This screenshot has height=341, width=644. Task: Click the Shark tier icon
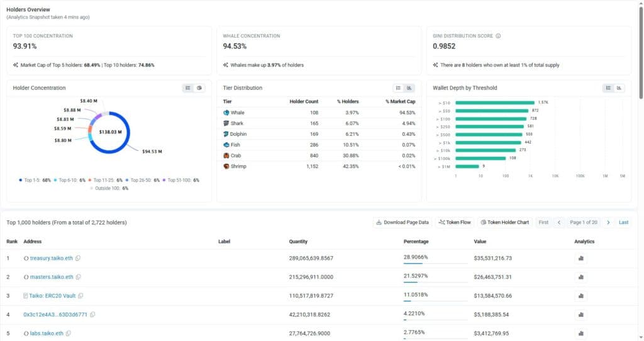click(x=226, y=123)
